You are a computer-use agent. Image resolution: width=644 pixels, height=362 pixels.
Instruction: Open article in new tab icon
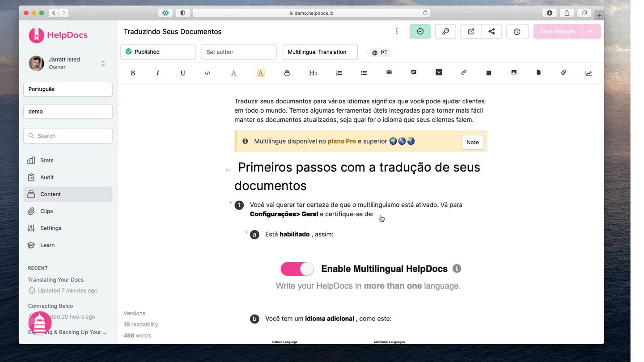(x=471, y=31)
